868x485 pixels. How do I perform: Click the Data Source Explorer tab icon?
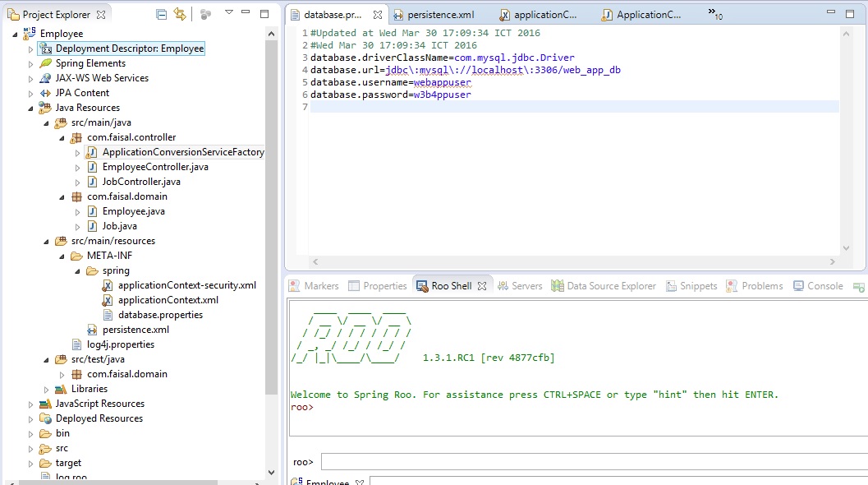558,285
